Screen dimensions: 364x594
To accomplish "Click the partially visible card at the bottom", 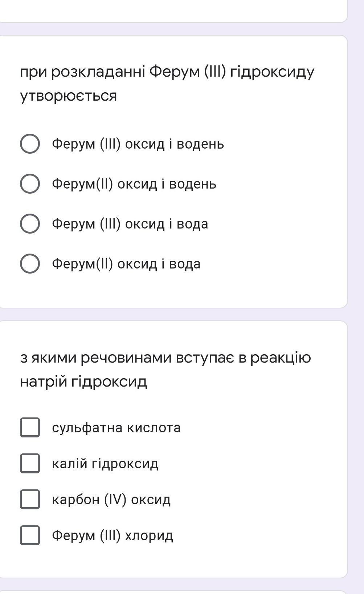I will coord(173,591).
